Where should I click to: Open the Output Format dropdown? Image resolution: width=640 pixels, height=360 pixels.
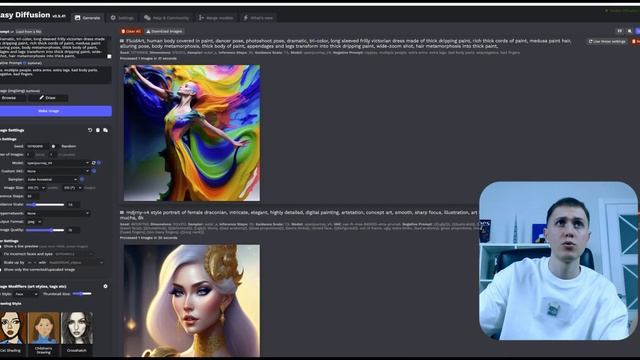point(34,222)
